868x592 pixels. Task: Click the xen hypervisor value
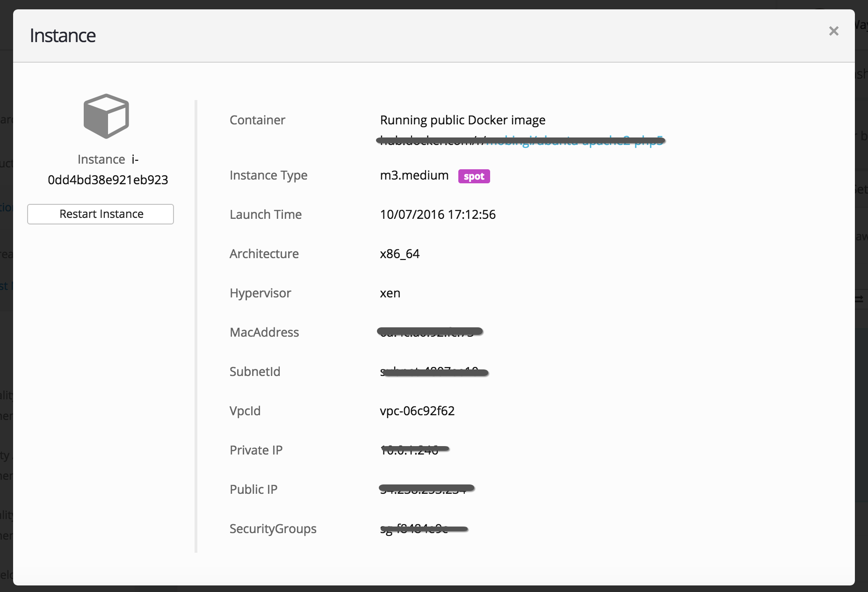(390, 293)
